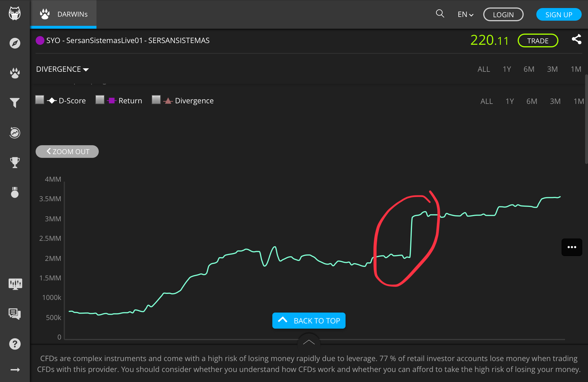Click the search magnifier icon

coord(440,13)
